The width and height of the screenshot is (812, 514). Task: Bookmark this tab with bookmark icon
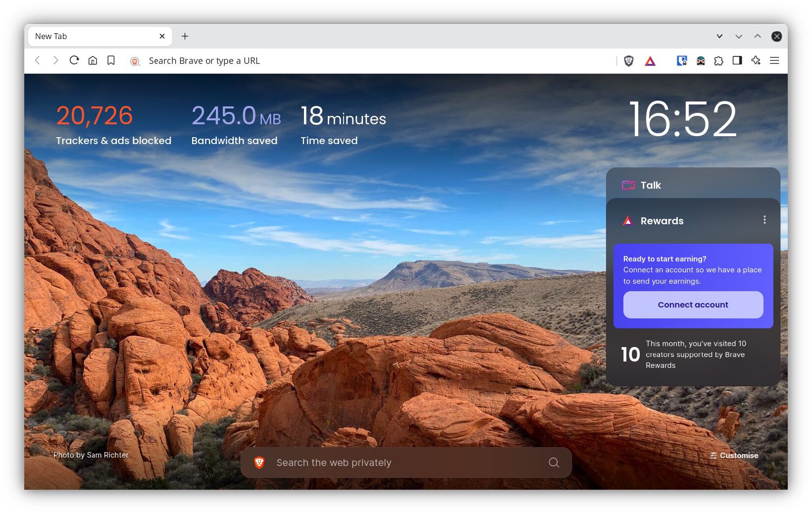point(111,60)
